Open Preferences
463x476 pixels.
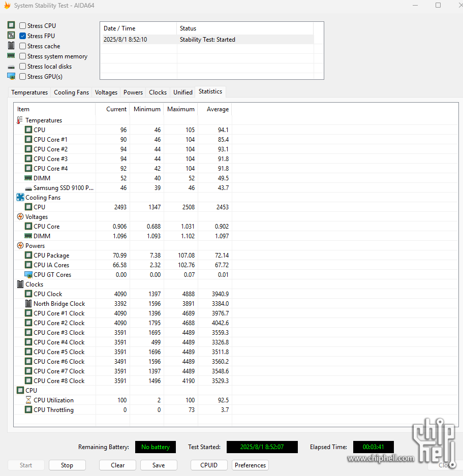tap(251, 465)
